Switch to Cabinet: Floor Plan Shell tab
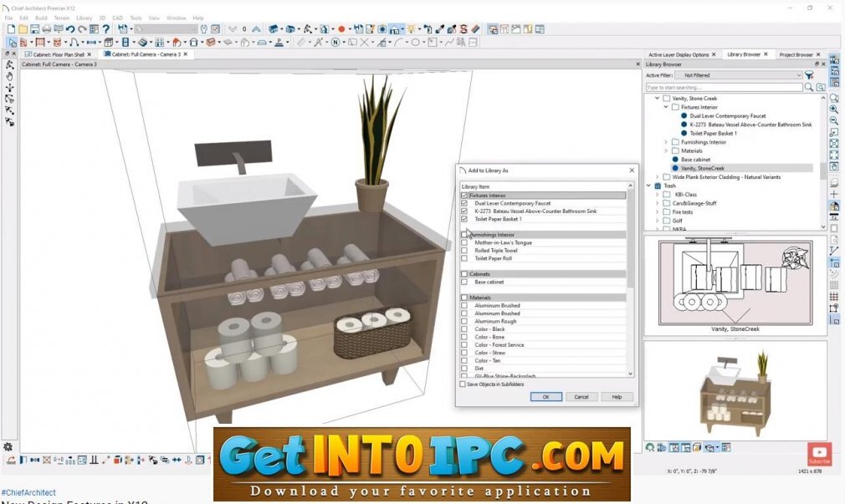Screen dimensions: 845x504 point(59,54)
